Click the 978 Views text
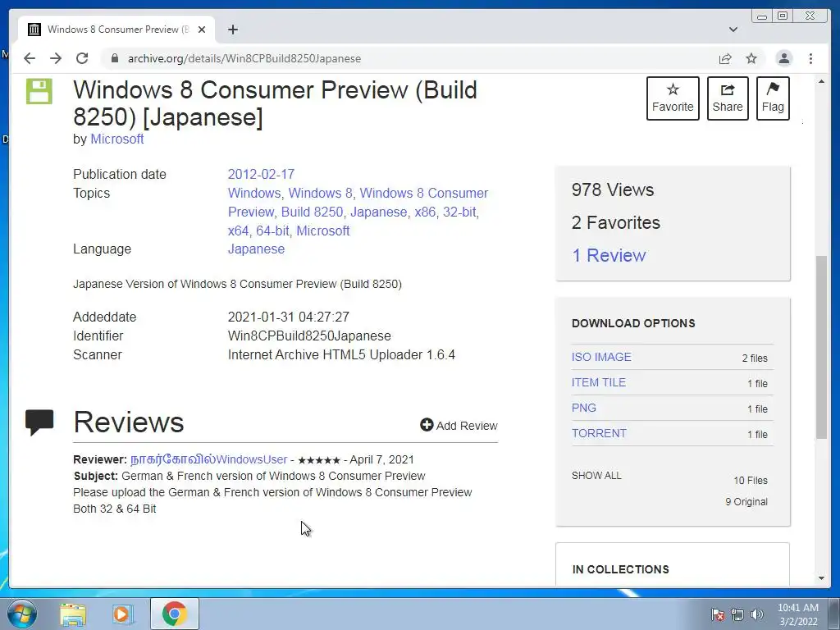This screenshot has height=630, width=840. pyautogui.click(x=612, y=189)
